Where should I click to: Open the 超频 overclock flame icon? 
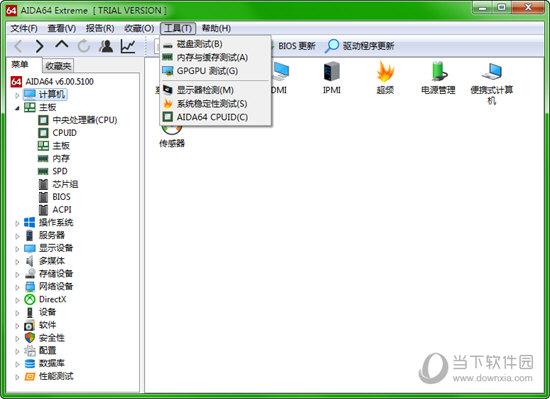(x=385, y=72)
